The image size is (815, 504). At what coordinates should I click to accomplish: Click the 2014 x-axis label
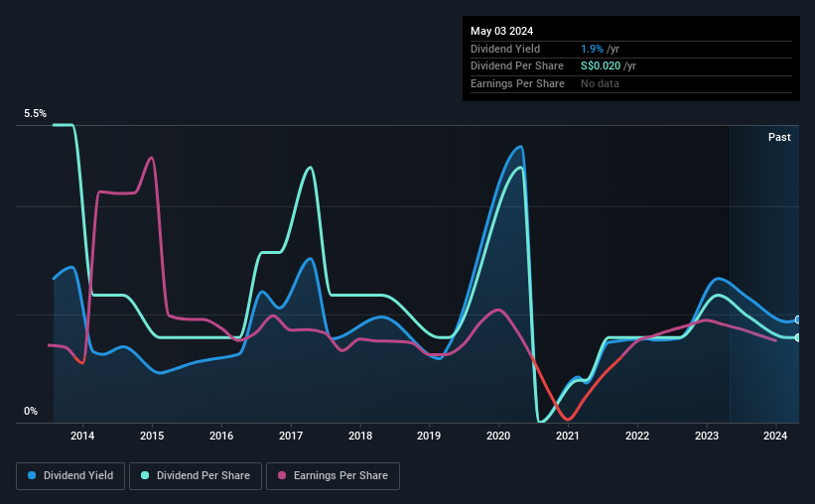click(x=82, y=436)
